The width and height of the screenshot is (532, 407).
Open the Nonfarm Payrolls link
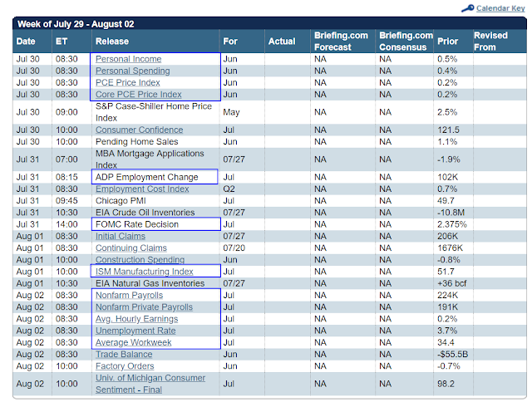(x=129, y=295)
